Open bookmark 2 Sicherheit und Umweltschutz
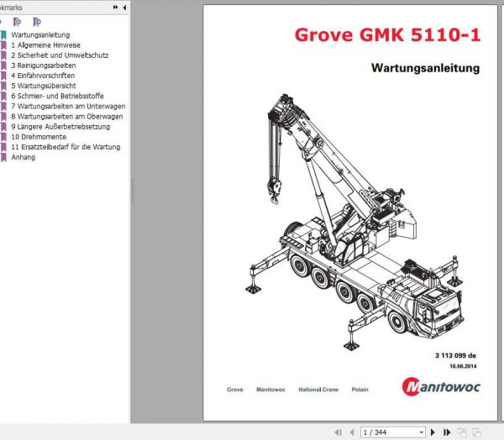Image resolution: width=504 pixels, height=440 pixels. pyautogui.click(x=60, y=55)
